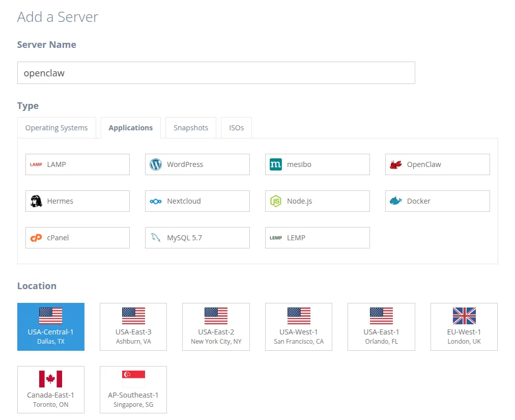Click the Docker whale icon
This screenshot has height=420, width=515.
pyautogui.click(x=396, y=201)
